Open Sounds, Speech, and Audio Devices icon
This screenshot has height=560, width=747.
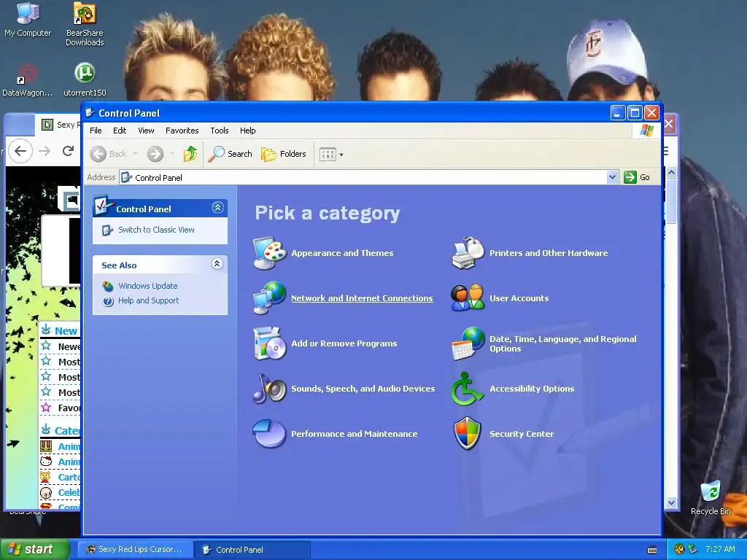point(270,389)
